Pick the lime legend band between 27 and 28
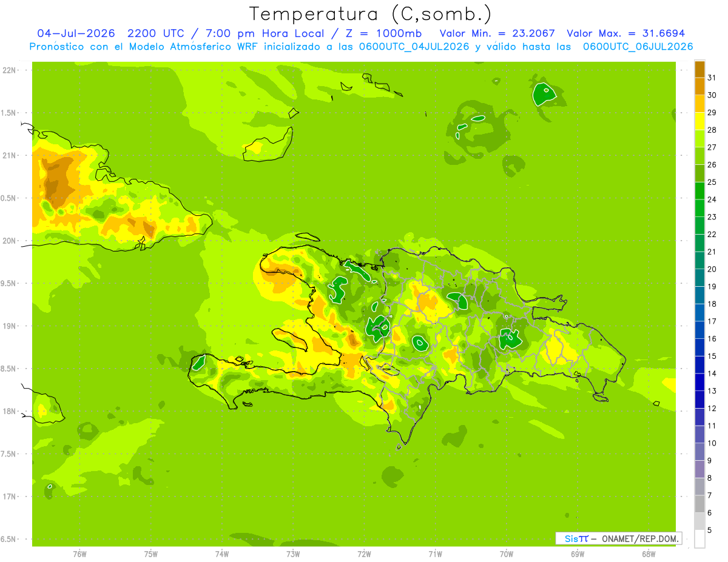 click(699, 138)
